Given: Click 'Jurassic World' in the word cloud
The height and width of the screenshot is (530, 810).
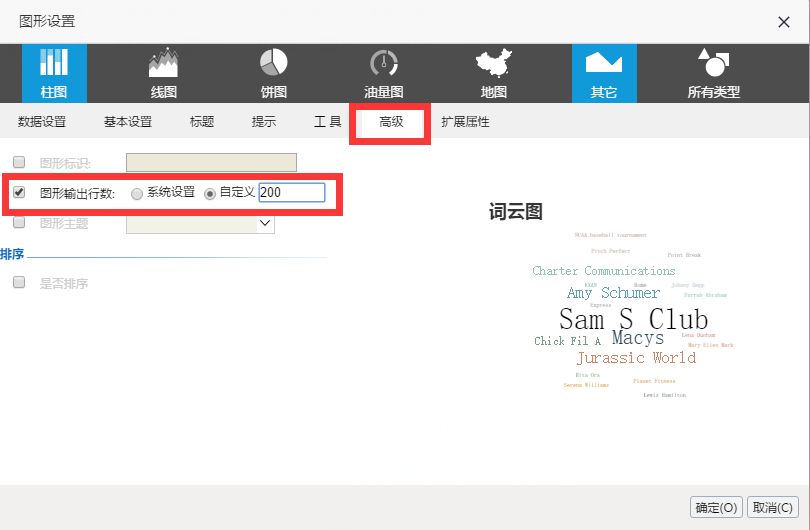Looking at the screenshot, I should tap(636, 357).
